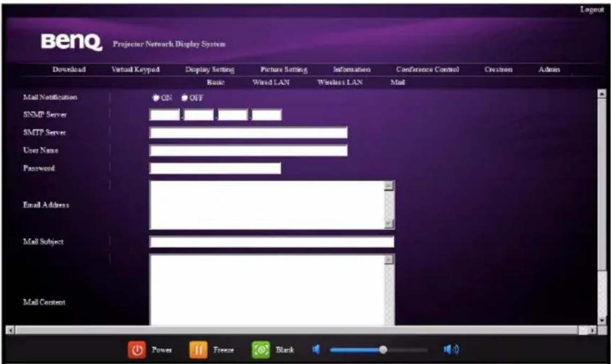Click the BenQ logo
The width and height of the screenshot is (611, 364).
pos(71,42)
